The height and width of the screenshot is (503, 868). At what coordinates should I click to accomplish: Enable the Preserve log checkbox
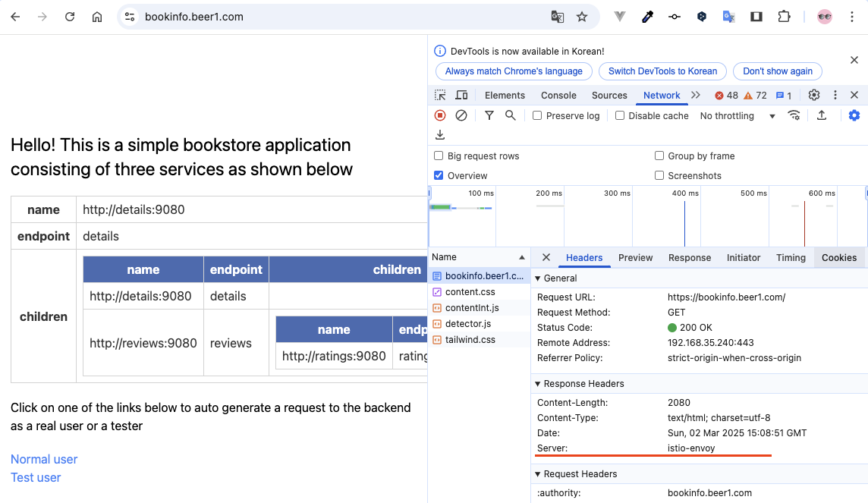[x=537, y=115]
